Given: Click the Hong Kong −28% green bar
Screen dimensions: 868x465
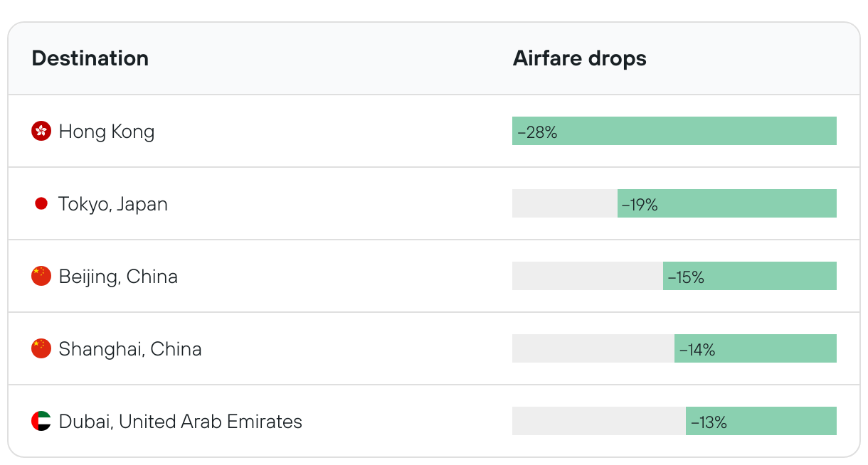Looking at the screenshot, I should tap(674, 131).
